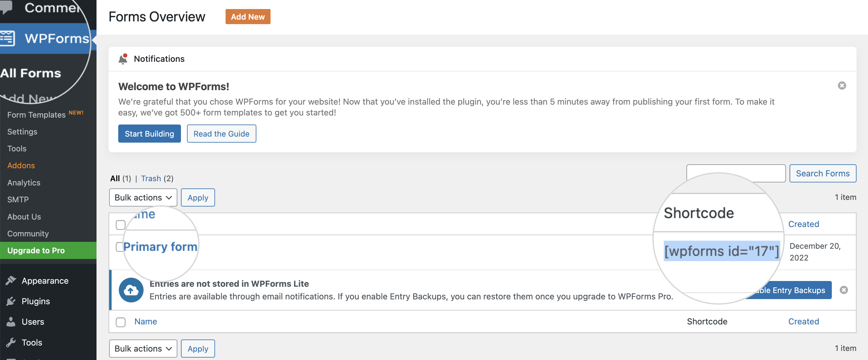868x360 pixels.
Task: Dismiss the entry backups notice
Action: click(844, 290)
